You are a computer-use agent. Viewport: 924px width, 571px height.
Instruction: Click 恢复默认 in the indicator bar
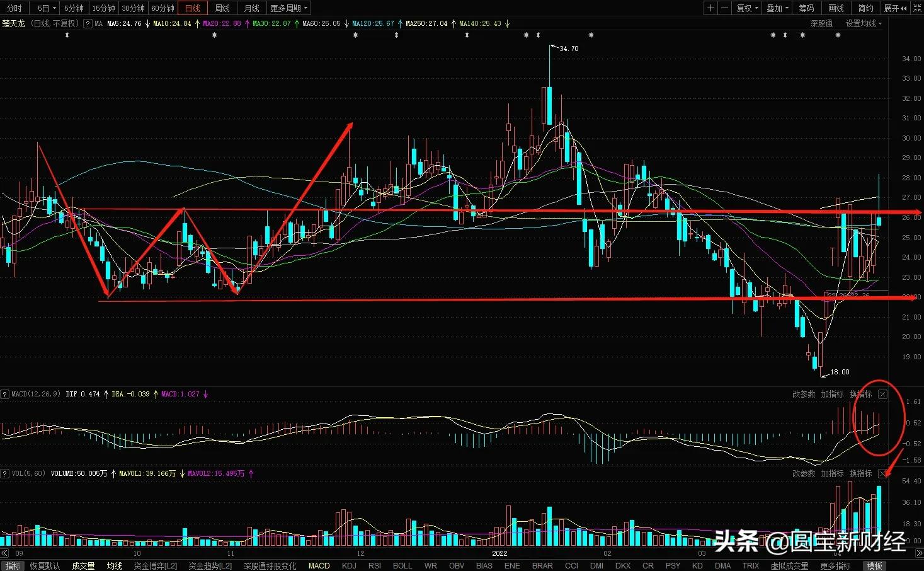[x=45, y=566]
